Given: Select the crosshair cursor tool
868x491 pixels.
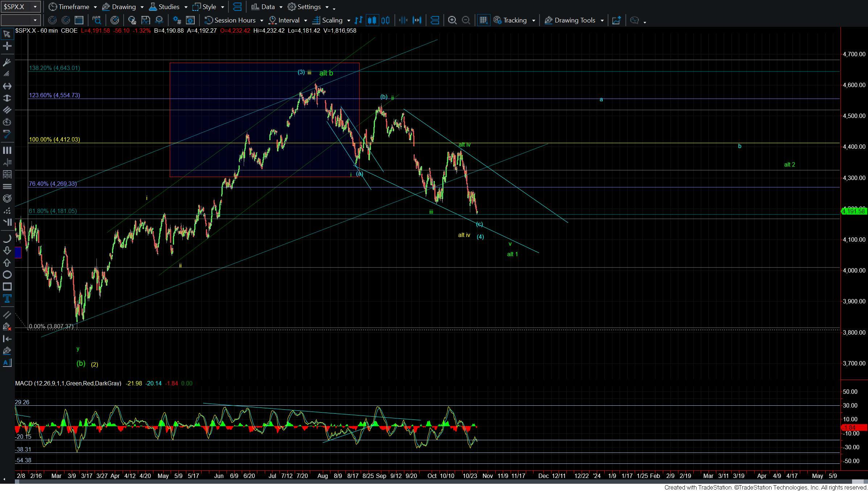Looking at the screenshot, I should (x=7, y=46).
